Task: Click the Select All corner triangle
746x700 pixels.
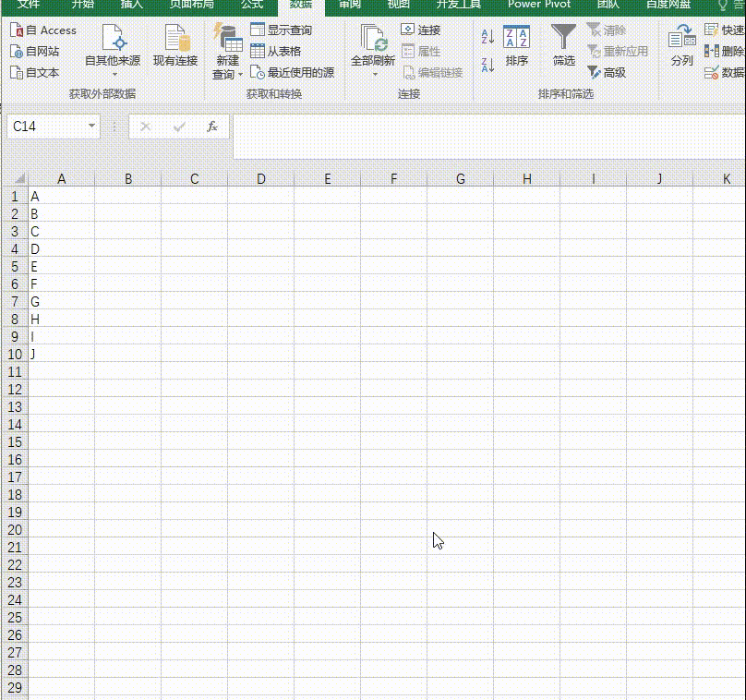Action: 19,179
